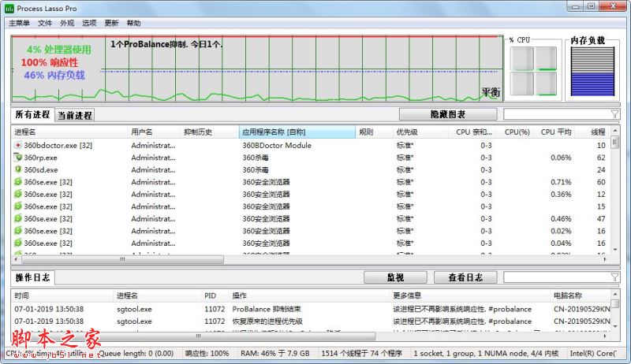
Task: Sort by the 规则 column header
Action: 374,132
